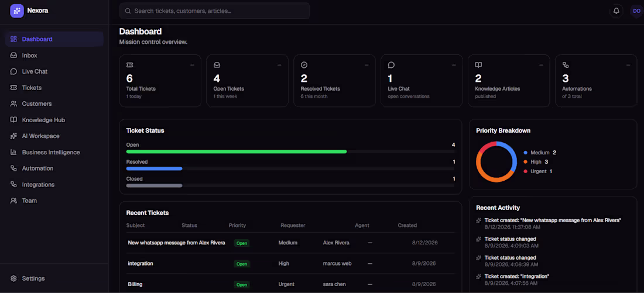Image resolution: width=644 pixels, height=293 pixels.
Task: Click the sparkle icon beside "integration" ticket created activity
Action: (478, 277)
